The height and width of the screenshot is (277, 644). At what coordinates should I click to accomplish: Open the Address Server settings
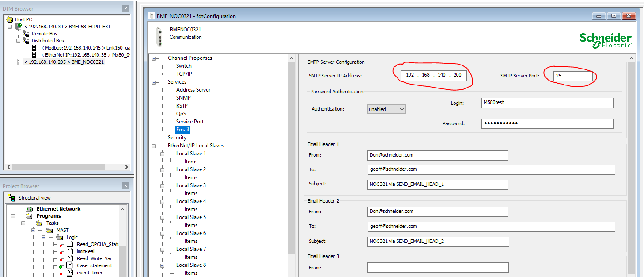point(193,90)
